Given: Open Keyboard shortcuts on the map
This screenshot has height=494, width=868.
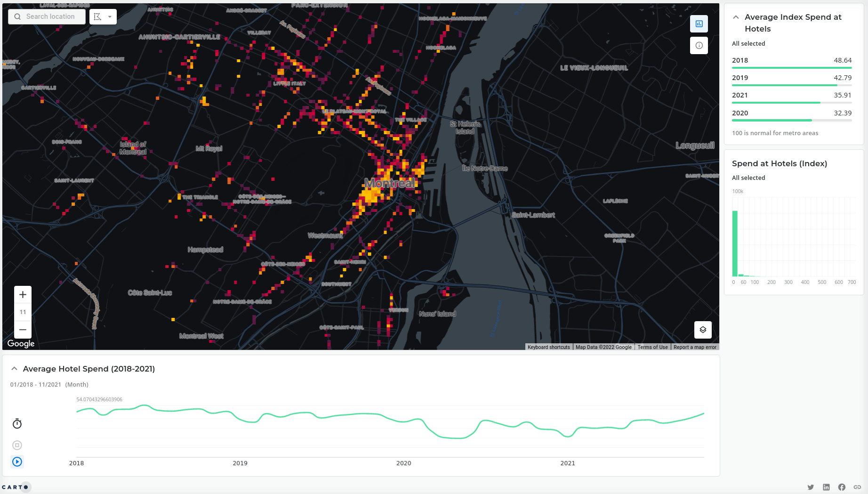Looking at the screenshot, I should [548, 347].
